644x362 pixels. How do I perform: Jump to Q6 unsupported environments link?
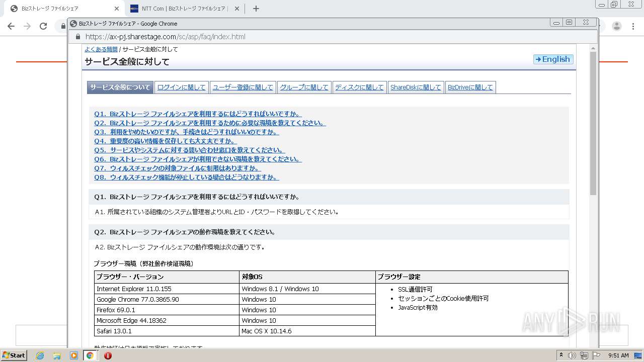[198, 159]
